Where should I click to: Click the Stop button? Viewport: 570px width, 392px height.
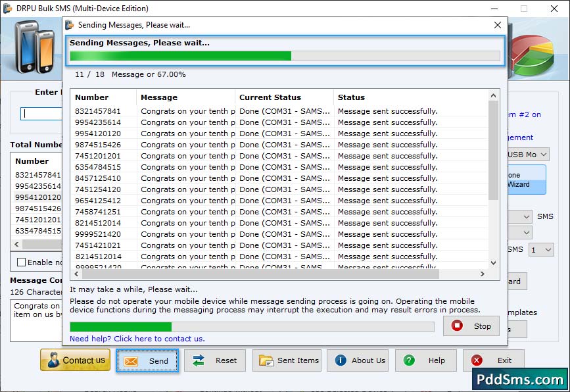pos(471,326)
